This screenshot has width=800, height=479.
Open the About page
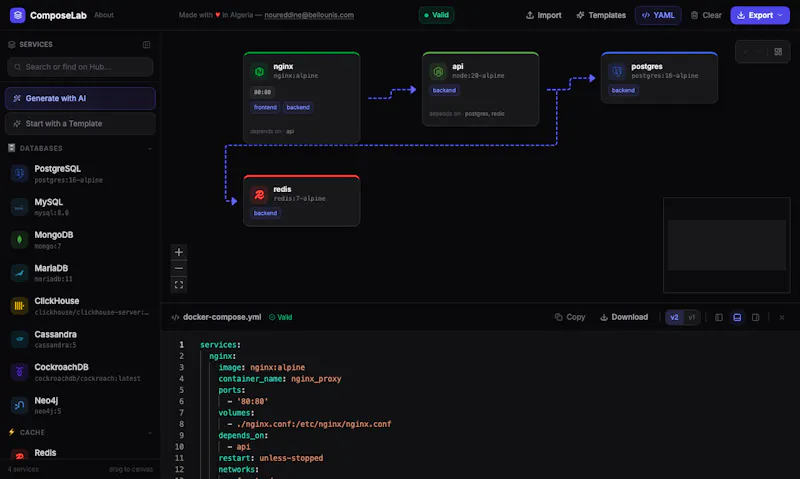pyautogui.click(x=104, y=15)
